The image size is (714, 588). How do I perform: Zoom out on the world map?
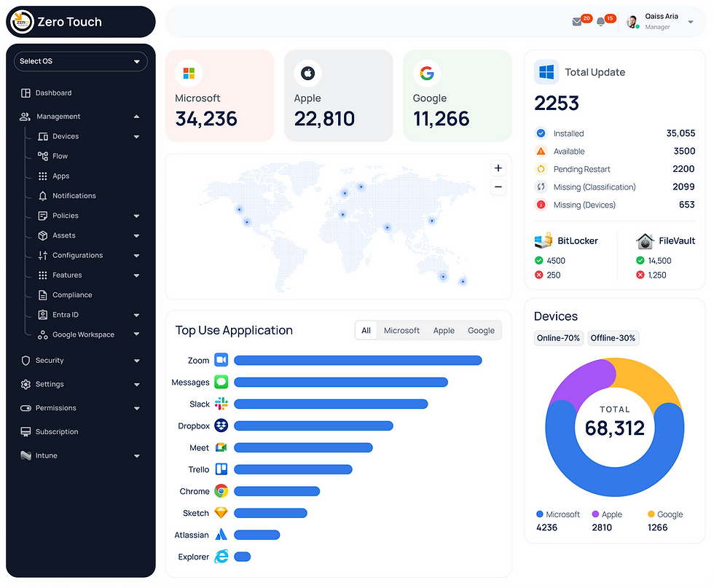tap(498, 187)
